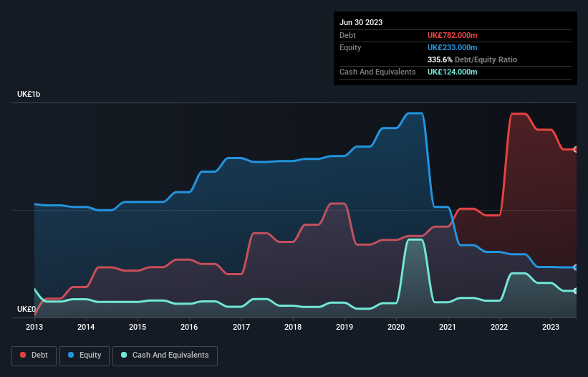
Task: Click the Debt row label in tooltip
Action: tap(347, 35)
